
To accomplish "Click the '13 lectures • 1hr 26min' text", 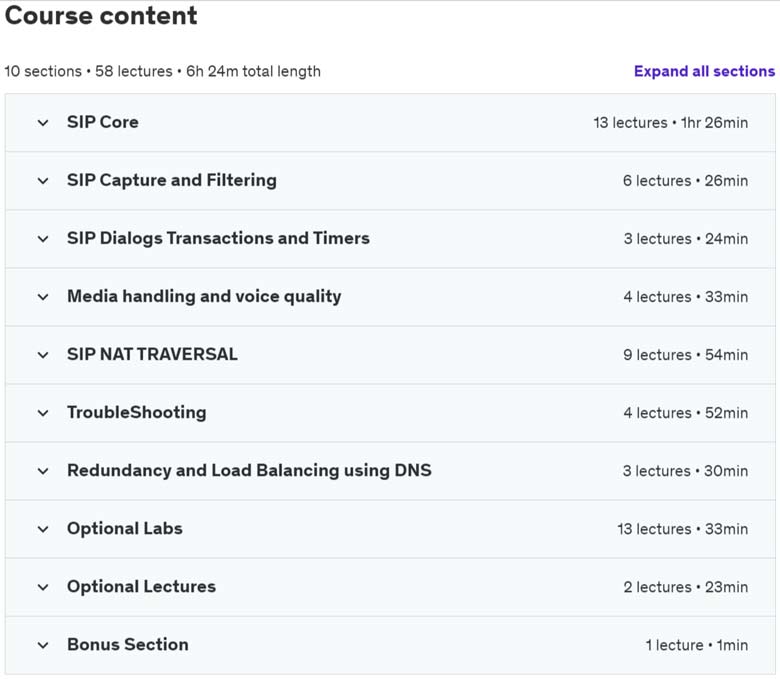I will 671,122.
